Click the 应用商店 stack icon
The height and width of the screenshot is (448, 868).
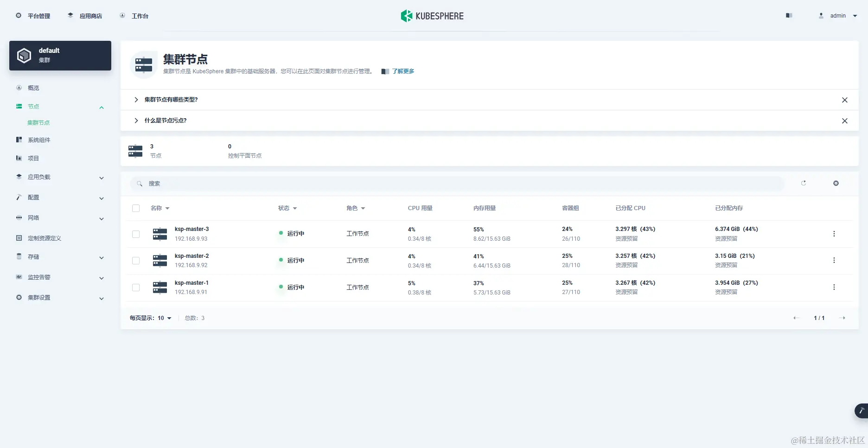pos(70,15)
